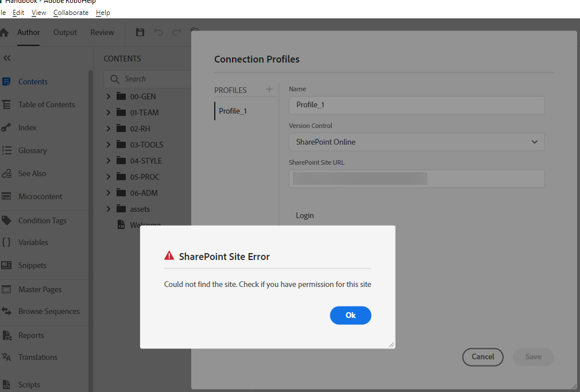The height and width of the screenshot is (392, 580).
Task: Open the Version Control dropdown showing SharePoint Online
Action: 416,142
